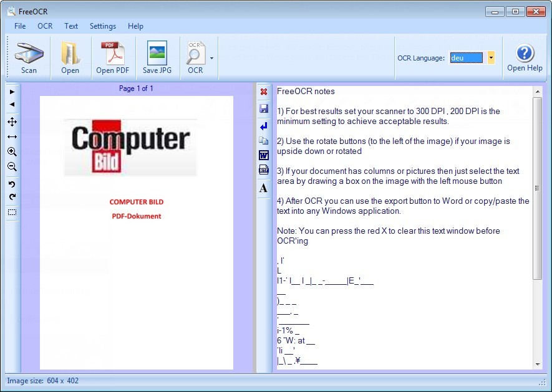552x392 pixels.
Task: Change font using the A icon
Action: [x=263, y=188]
